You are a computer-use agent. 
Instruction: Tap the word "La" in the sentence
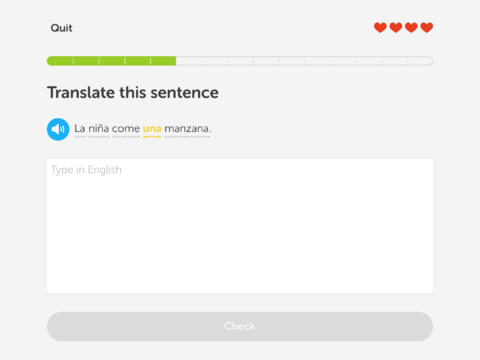80,128
